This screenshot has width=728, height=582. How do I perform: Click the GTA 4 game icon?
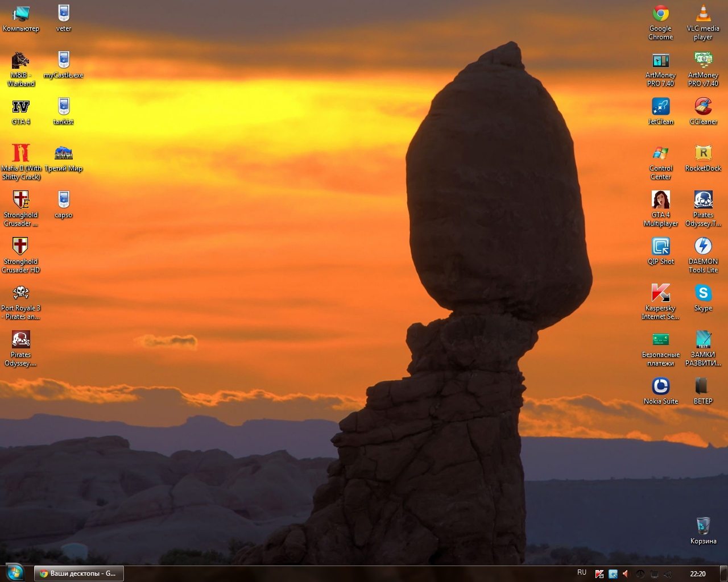pos(21,107)
